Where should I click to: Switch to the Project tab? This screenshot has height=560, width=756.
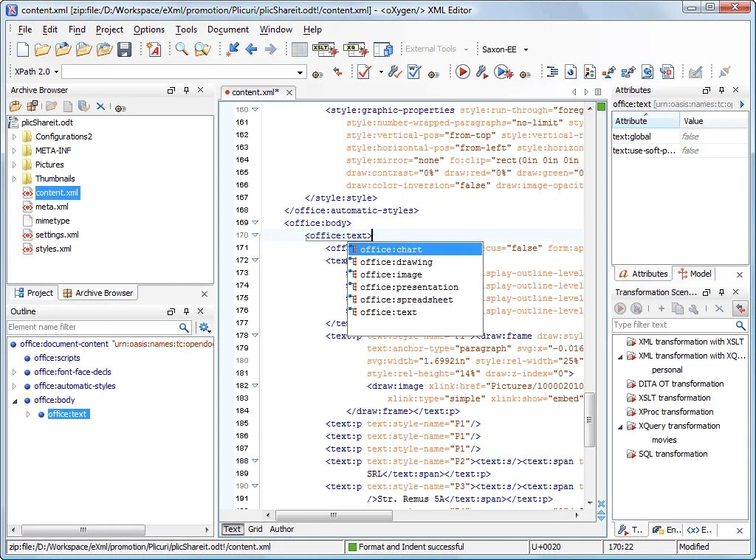[x=33, y=293]
